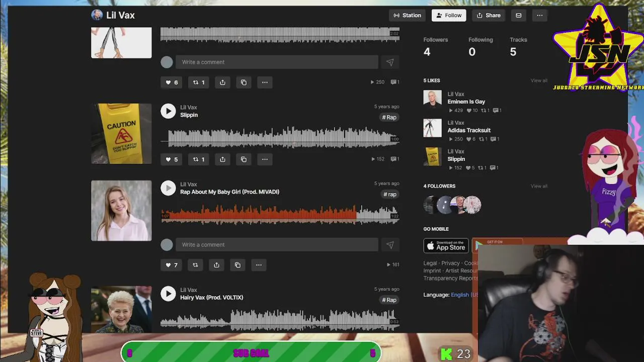Seek within Hairy Vax waveform

(x=280, y=320)
